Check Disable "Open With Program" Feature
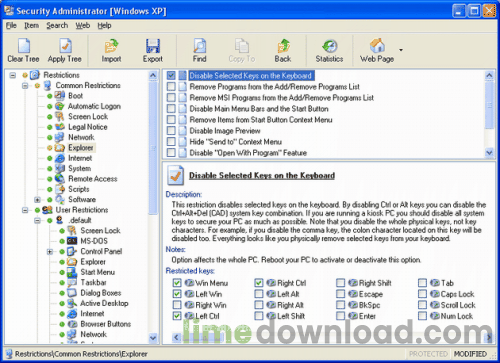Image resolution: width=500 pixels, height=363 pixels. coord(171,153)
